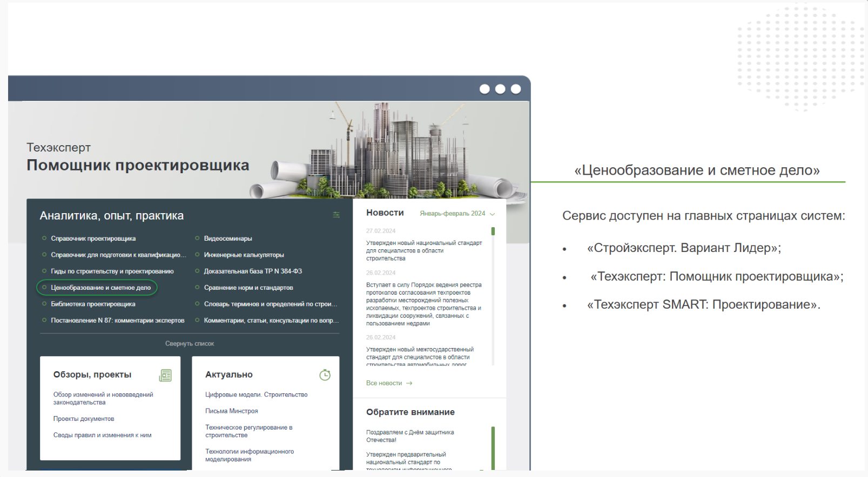
Task: Open Справочник проектировщика
Action: (93, 238)
